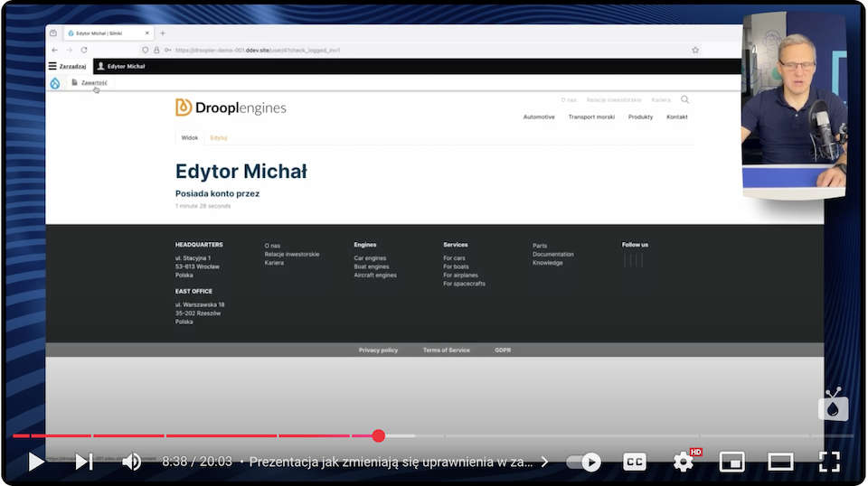
Task: Open For boats footer link
Action: click(456, 266)
